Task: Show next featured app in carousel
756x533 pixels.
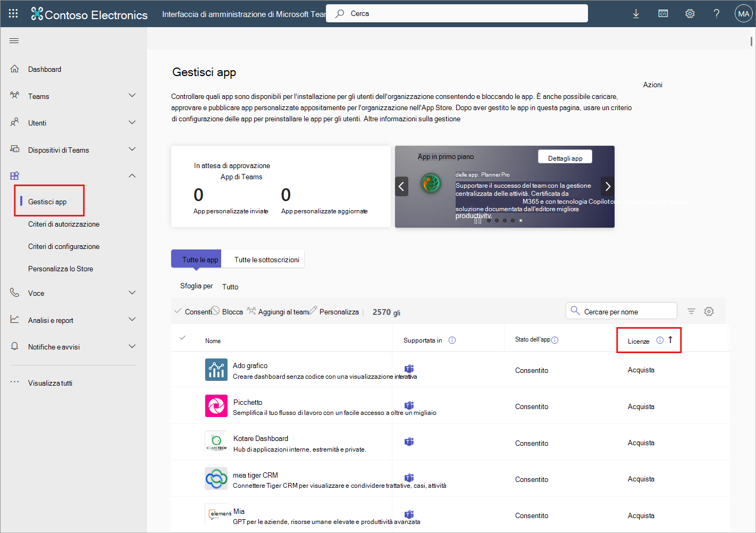Action: click(x=608, y=186)
